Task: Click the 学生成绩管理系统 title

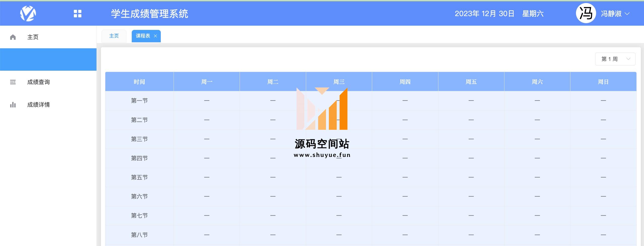Action: [x=150, y=14]
